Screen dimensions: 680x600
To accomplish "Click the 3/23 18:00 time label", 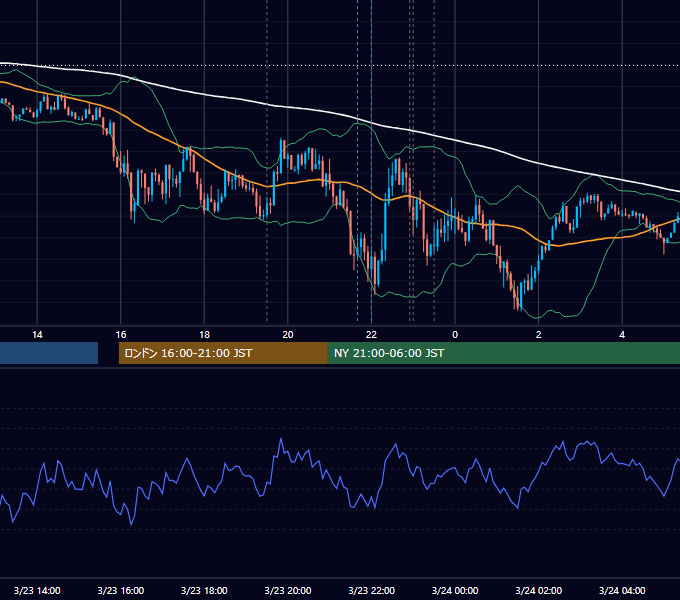I will [x=204, y=590].
